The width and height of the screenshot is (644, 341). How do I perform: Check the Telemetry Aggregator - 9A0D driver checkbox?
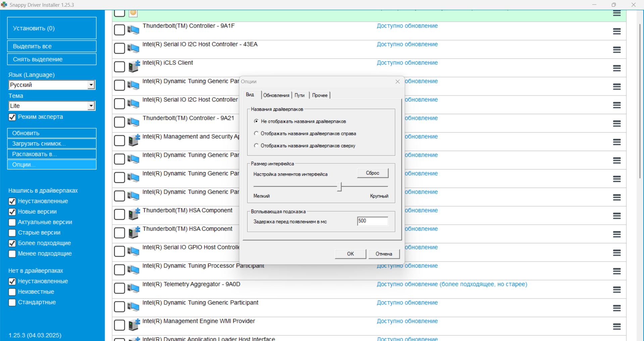click(119, 288)
